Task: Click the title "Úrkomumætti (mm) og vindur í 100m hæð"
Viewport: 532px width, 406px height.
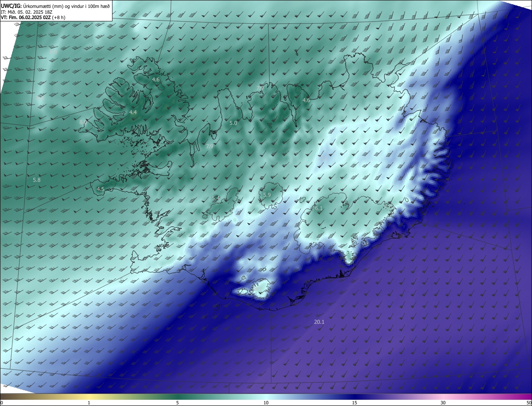Action: coord(66,6)
